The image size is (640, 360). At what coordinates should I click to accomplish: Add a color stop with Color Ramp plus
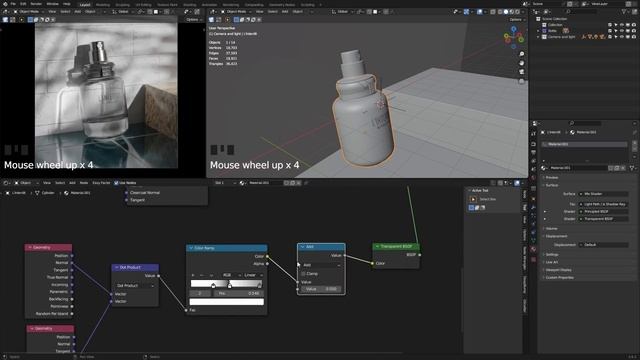(193, 275)
